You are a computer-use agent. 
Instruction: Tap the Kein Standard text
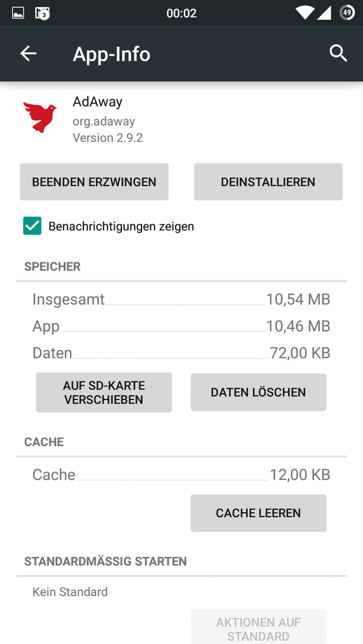tap(70, 592)
